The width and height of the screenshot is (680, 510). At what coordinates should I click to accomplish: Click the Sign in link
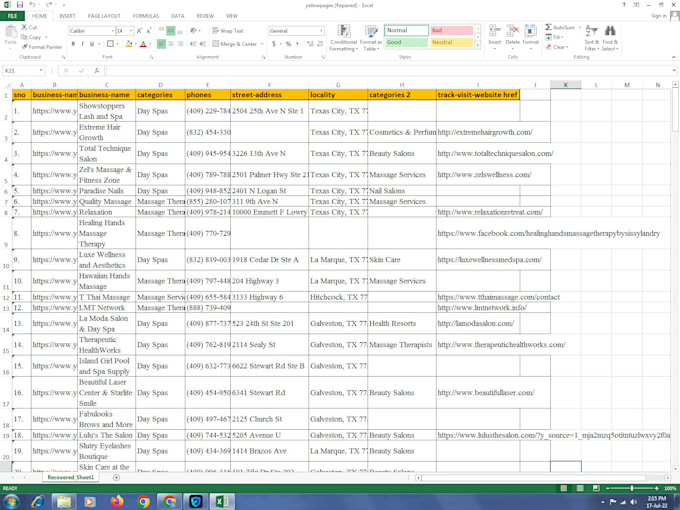[659, 16]
